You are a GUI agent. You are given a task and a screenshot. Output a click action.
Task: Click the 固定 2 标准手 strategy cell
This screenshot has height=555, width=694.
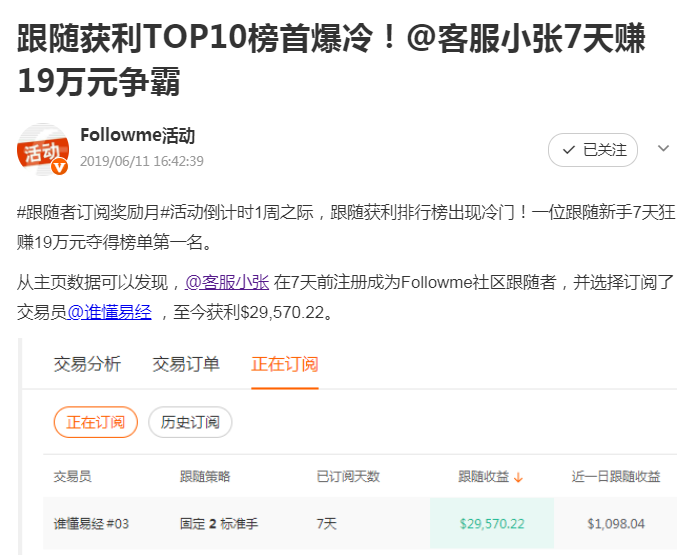pyautogui.click(x=219, y=524)
